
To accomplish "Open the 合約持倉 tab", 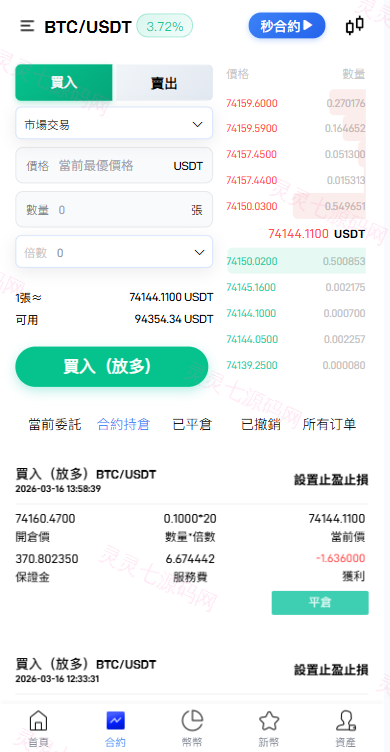I will tap(123, 424).
